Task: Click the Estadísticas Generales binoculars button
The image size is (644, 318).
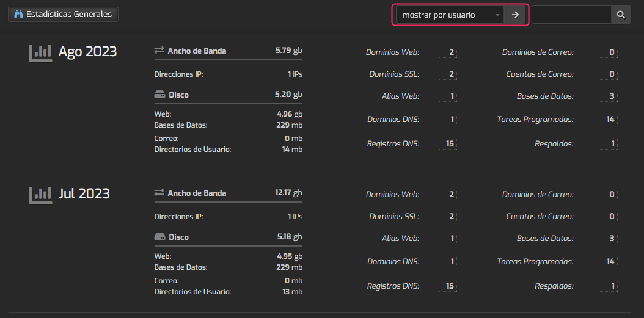Action: tap(63, 14)
